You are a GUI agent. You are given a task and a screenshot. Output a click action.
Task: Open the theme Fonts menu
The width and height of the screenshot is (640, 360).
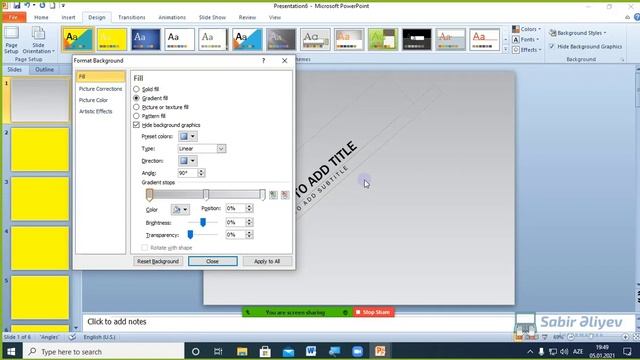click(x=526, y=40)
